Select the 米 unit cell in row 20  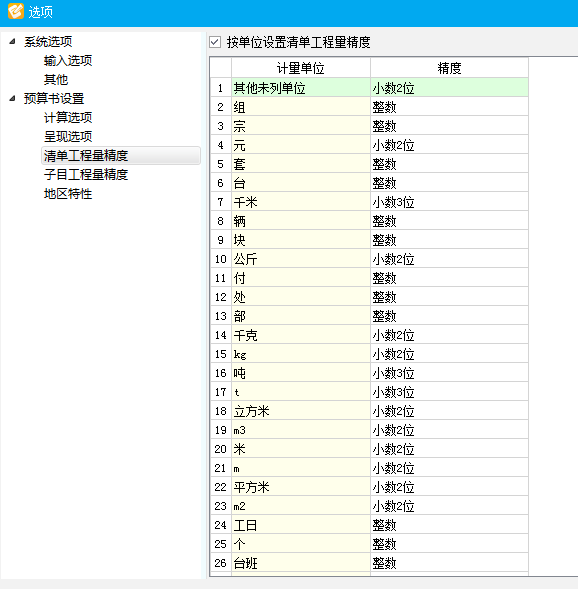tap(301, 449)
